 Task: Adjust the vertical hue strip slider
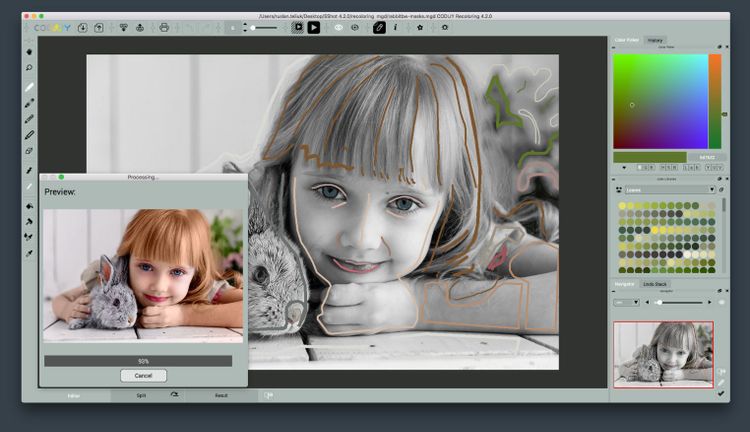pos(715,101)
